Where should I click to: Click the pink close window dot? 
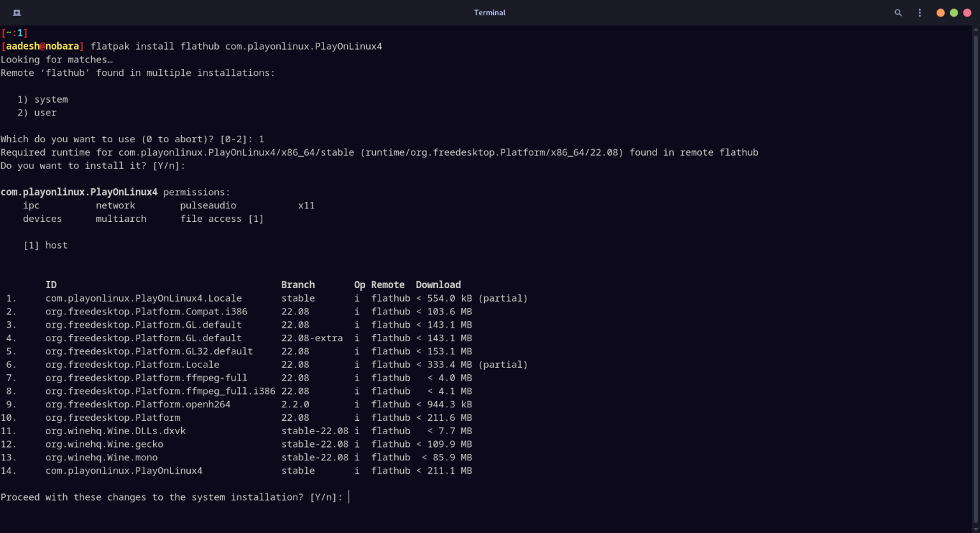pyautogui.click(x=969, y=12)
